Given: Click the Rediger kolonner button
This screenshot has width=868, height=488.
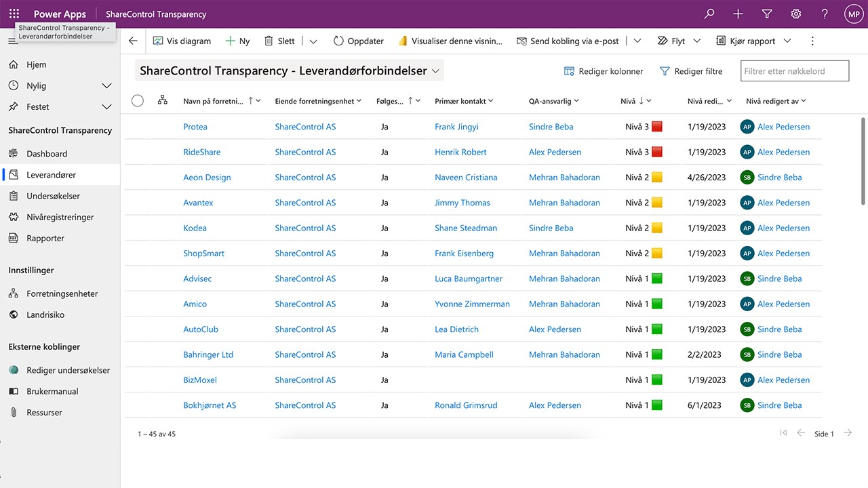Looking at the screenshot, I should point(604,71).
